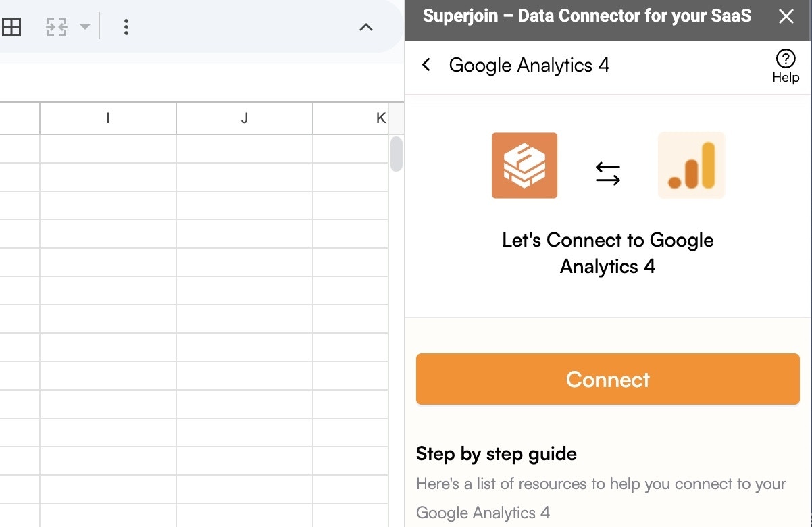The height and width of the screenshot is (527, 812).
Task: Close the Superjoin sidebar panel
Action: click(786, 16)
